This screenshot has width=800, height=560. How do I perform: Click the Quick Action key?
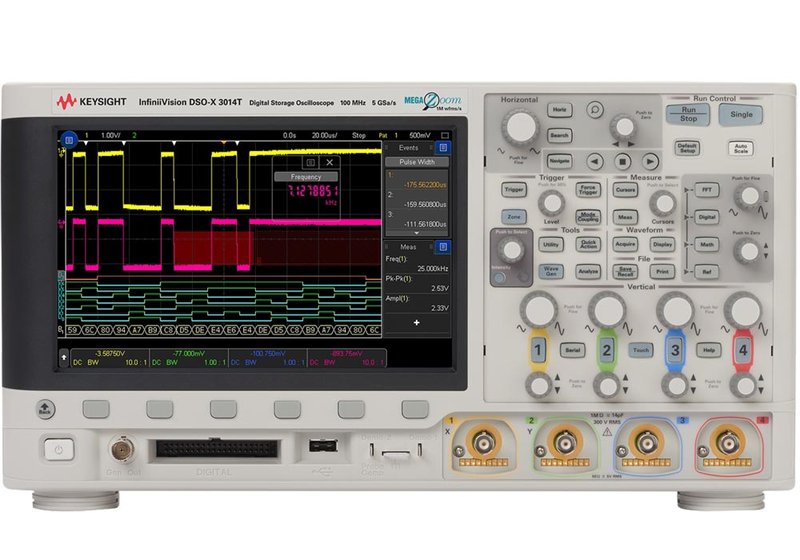pyautogui.click(x=588, y=244)
